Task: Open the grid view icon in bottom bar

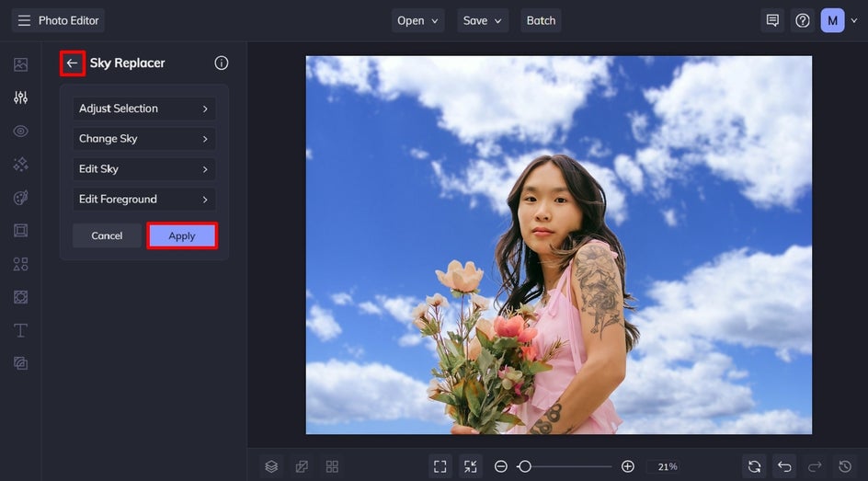Action: pos(332,466)
